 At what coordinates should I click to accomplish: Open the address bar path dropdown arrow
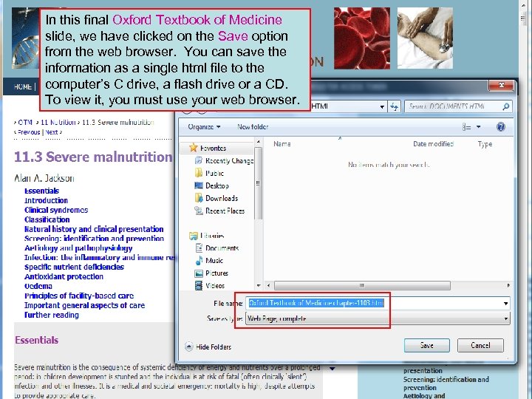coord(383,107)
